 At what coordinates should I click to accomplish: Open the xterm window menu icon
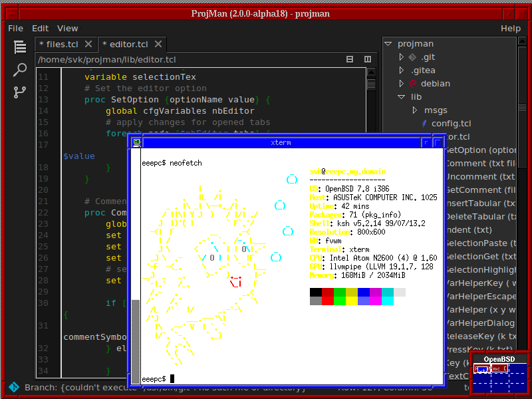click(136, 142)
